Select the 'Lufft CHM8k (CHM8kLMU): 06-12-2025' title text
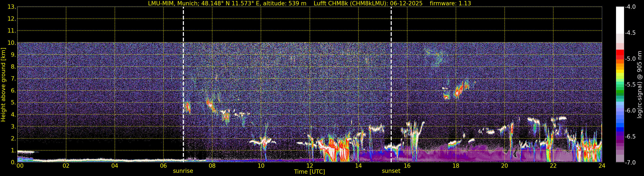Viewport: 644px width, 176px height. click(x=368, y=3)
